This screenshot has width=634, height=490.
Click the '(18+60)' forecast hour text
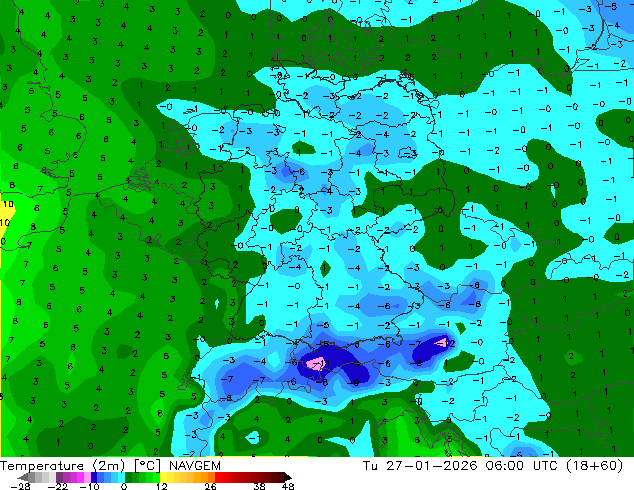pos(595,466)
